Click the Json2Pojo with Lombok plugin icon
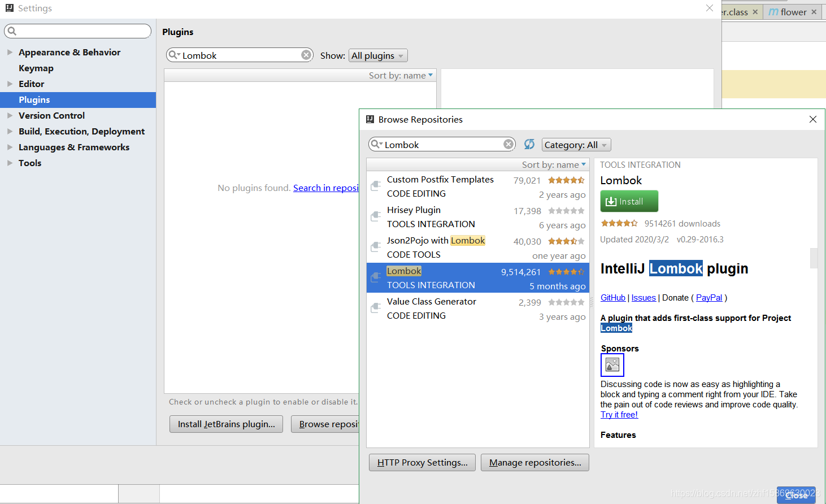 (x=376, y=247)
